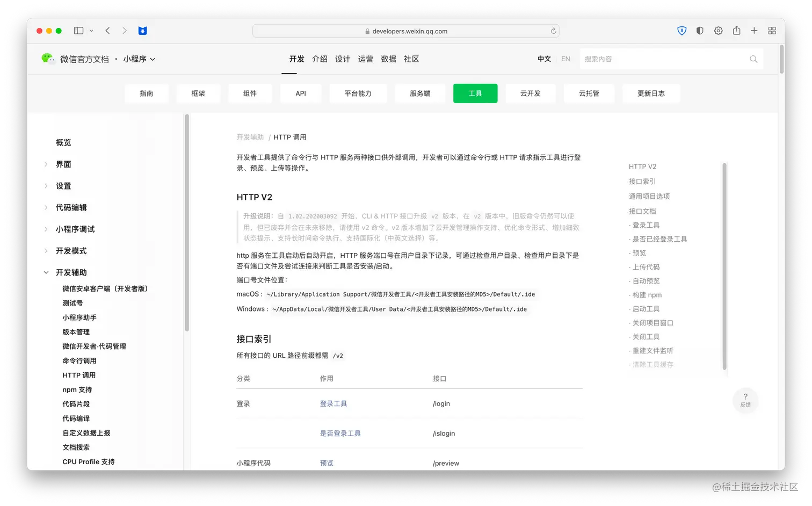Click the privacy shield icon in toolbar
812x506 pixels.
682,31
